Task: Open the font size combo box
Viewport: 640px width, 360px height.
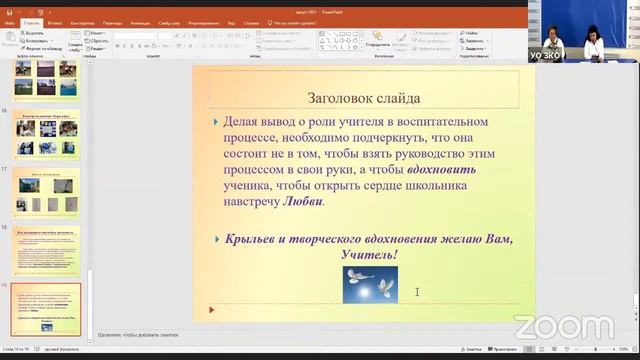Action: (165, 36)
